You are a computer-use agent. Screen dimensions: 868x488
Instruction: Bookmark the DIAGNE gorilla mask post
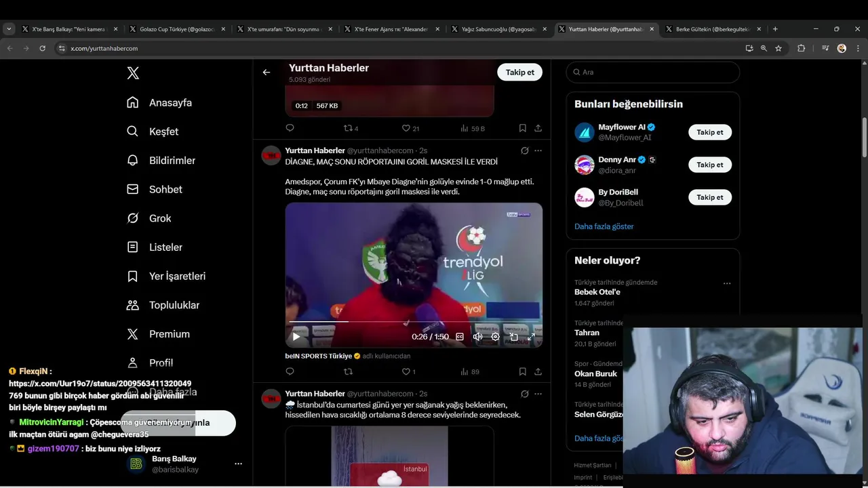522,371
